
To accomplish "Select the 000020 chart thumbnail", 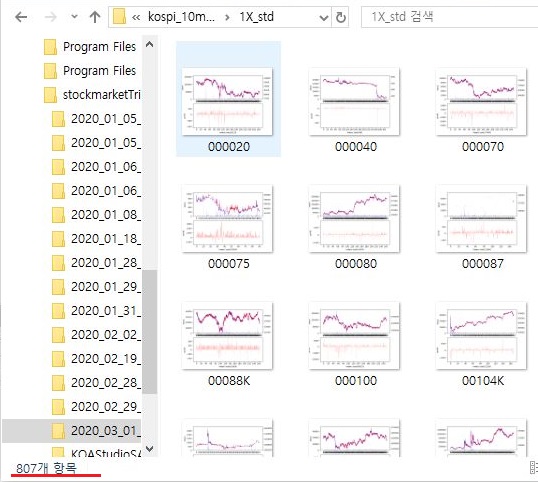I will pos(227,102).
